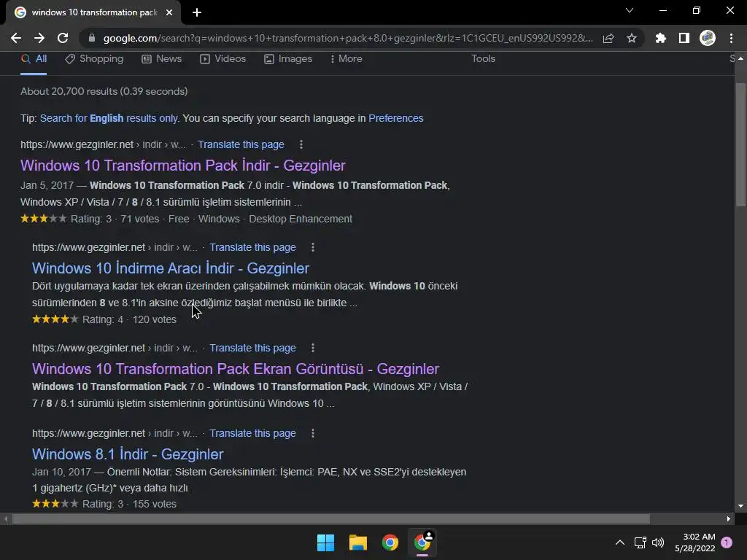Open the Chrome profile window taskbar icon
This screenshot has height=560, width=747.
click(x=422, y=542)
